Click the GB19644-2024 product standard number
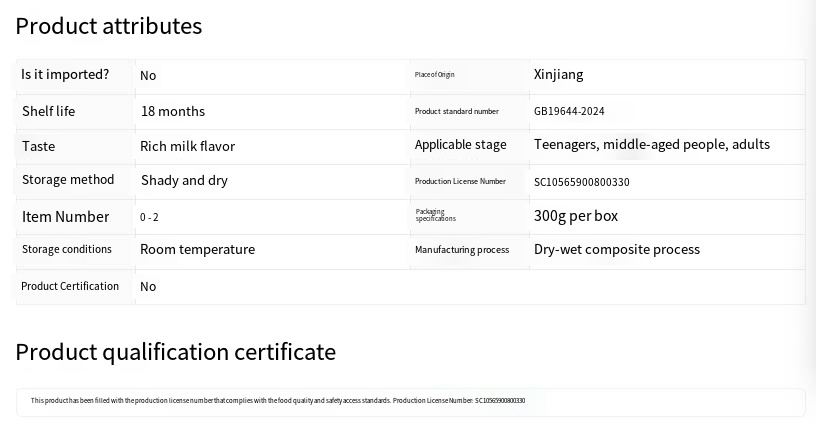 [x=569, y=112]
